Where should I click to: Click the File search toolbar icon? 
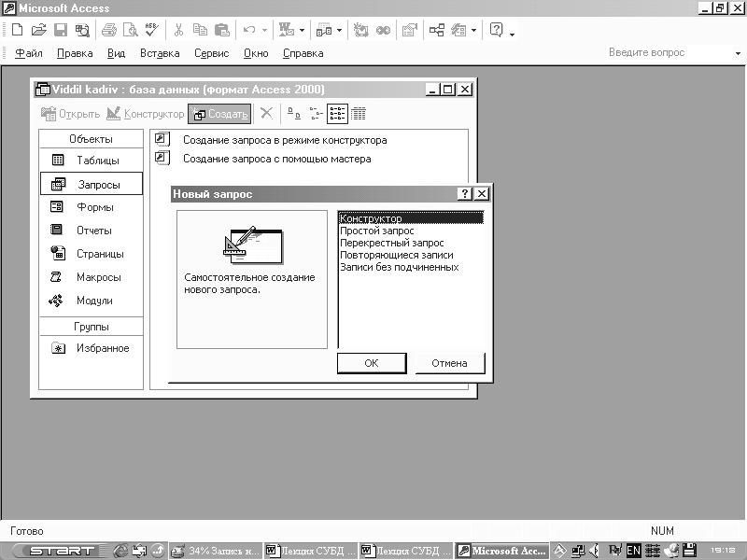point(82,30)
